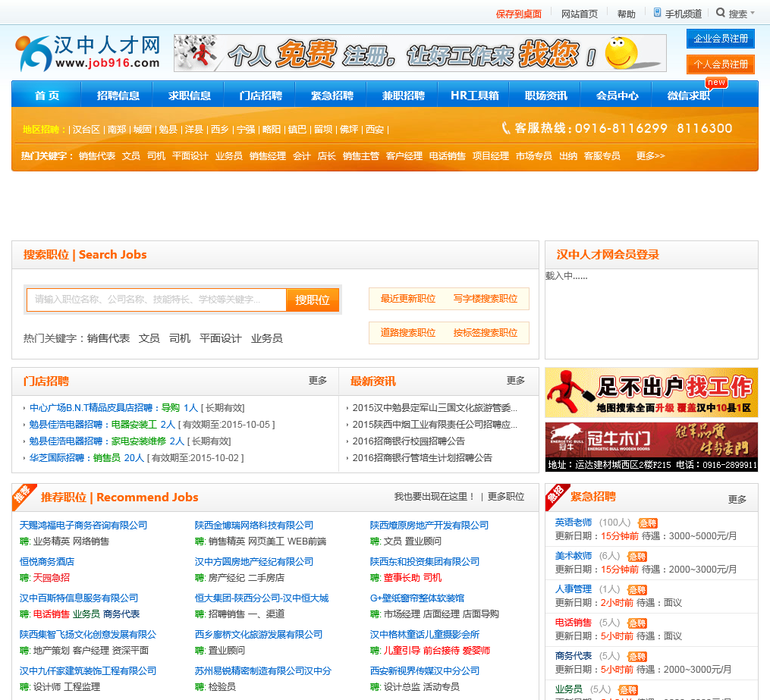Viewport: 770px width, 700px height.
Task: Select the 紧急招聘 navigation tab
Action: tap(332, 96)
